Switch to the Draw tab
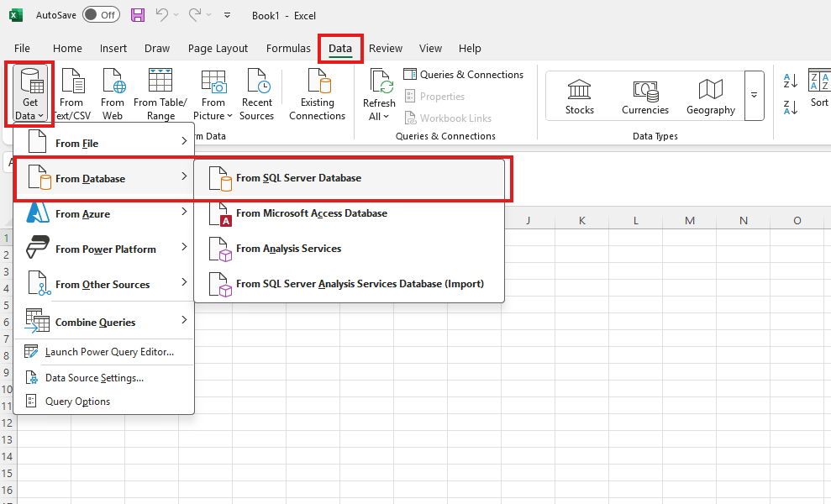Image resolution: width=831 pixels, height=504 pixels. click(x=157, y=48)
